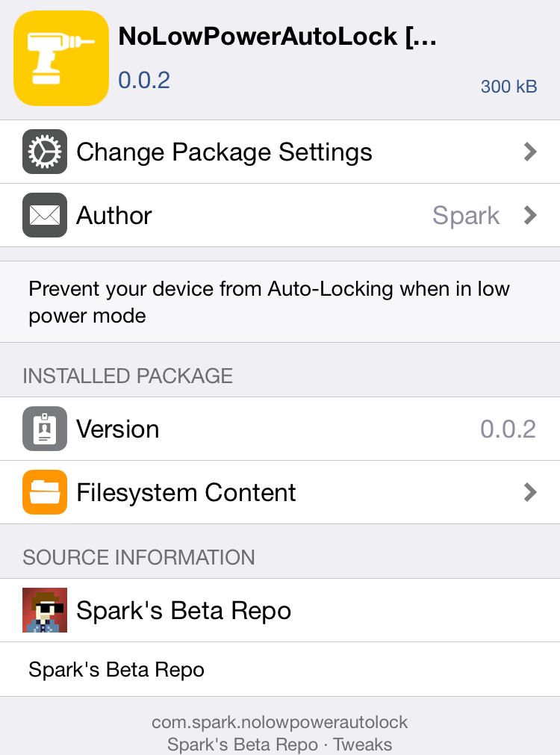Click the envelope Author icon

[x=45, y=215]
